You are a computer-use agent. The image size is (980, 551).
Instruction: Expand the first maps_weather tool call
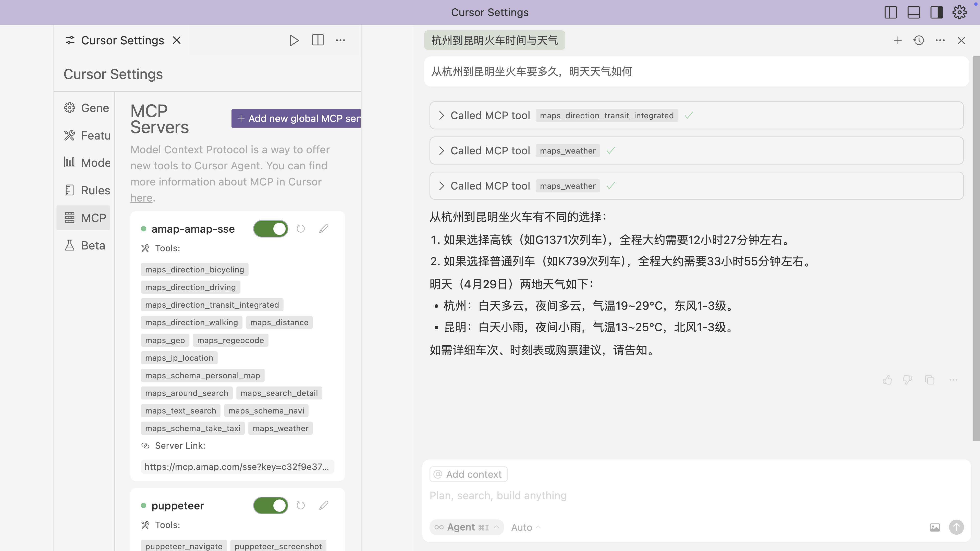click(441, 151)
